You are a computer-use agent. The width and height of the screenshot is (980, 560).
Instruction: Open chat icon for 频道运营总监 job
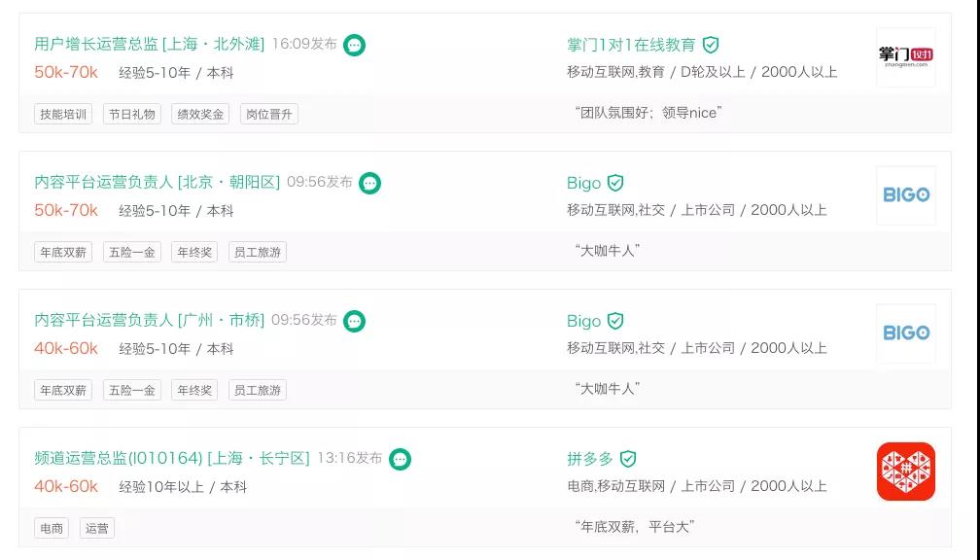coord(400,459)
